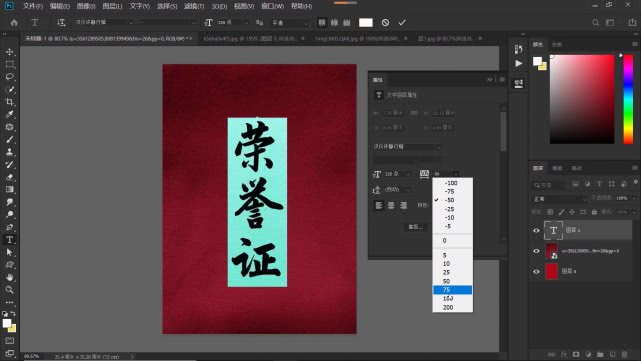641x361 pixels.
Task: Select the Path Selection tool
Action: (x=9, y=252)
